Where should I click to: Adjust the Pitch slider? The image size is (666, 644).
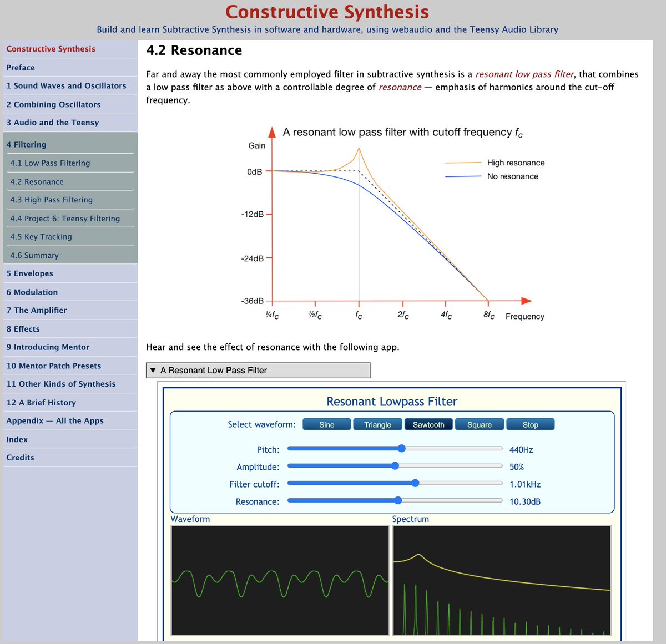395,449
